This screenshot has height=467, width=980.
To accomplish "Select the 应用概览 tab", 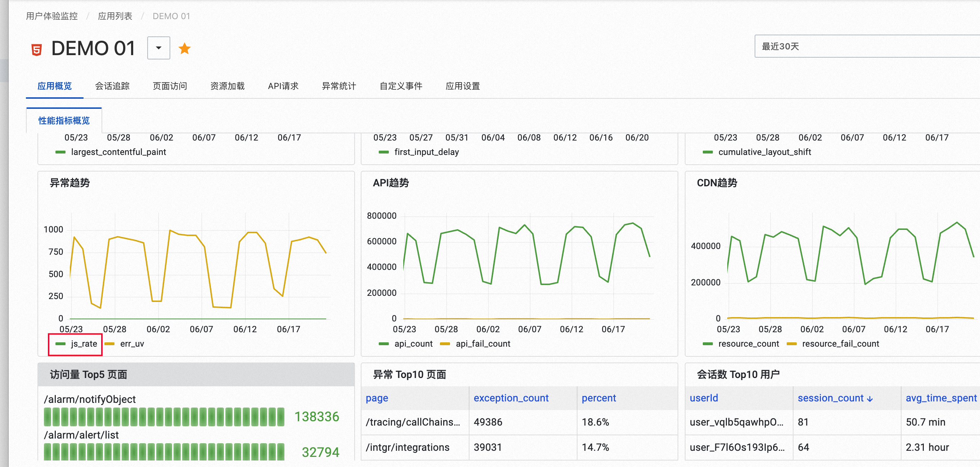I will click(x=54, y=86).
